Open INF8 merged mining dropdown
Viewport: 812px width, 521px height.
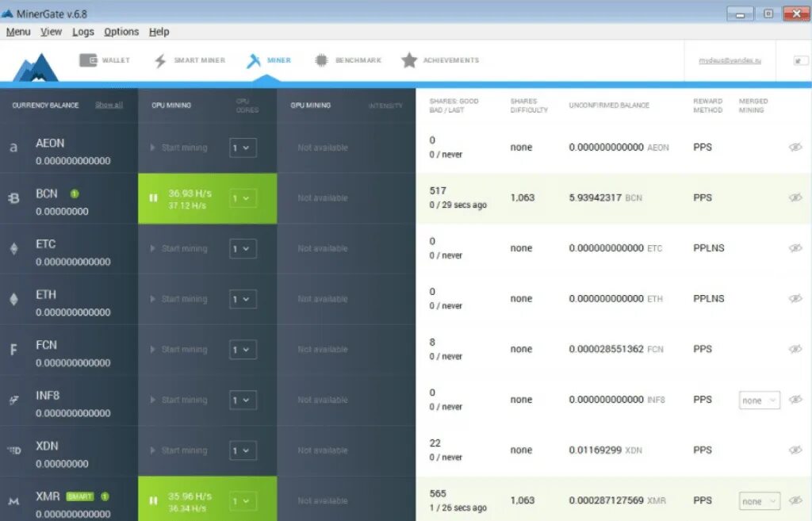[759, 400]
